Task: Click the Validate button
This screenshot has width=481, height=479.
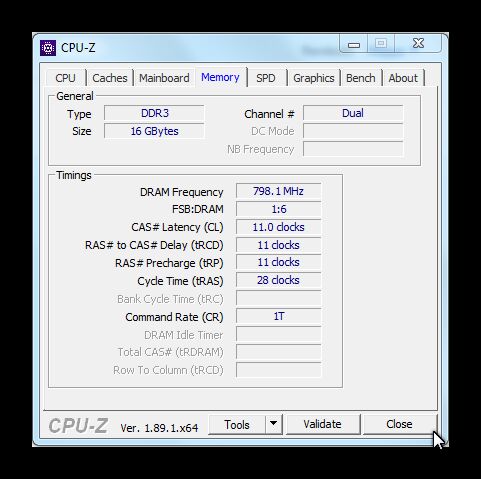Action: pos(323,424)
